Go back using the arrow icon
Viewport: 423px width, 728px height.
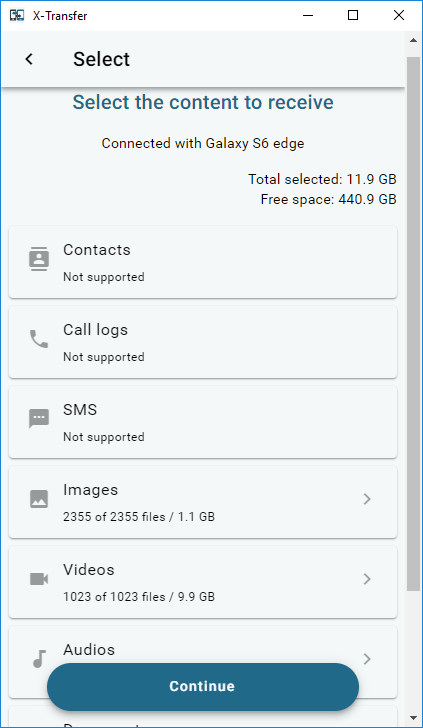[29, 59]
